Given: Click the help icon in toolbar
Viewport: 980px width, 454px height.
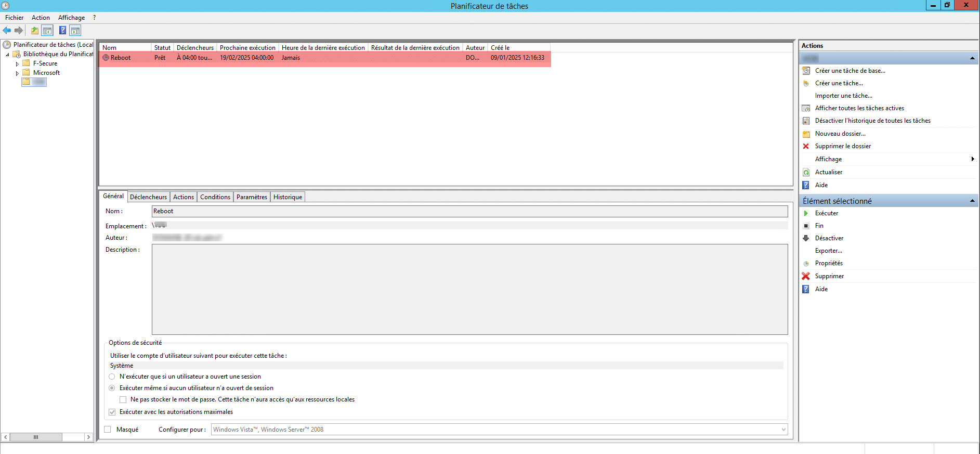Looking at the screenshot, I should pos(62,31).
